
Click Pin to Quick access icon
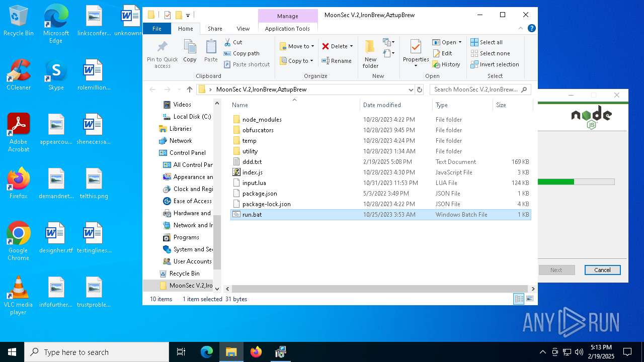click(162, 54)
